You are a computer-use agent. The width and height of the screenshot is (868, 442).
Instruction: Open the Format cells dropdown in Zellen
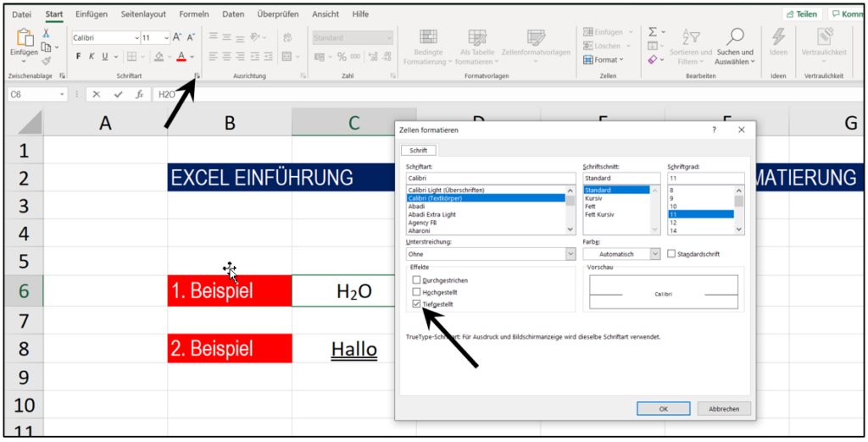pos(604,60)
